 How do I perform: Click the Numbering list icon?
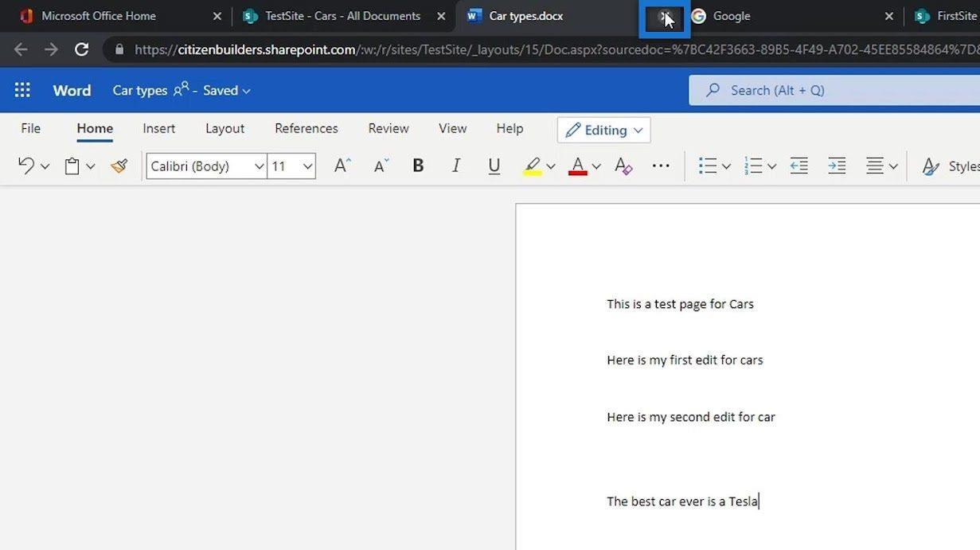(753, 166)
